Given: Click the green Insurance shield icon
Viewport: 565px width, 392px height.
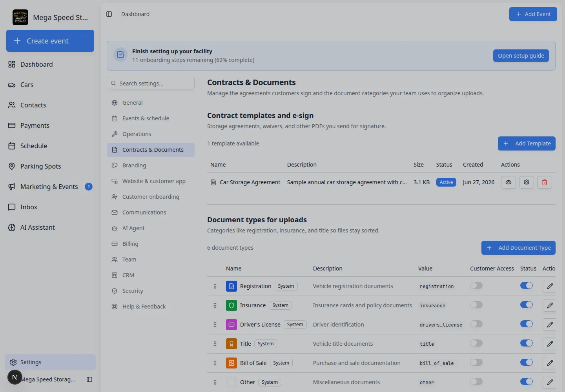Looking at the screenshot, I should (x=231, y=305).
